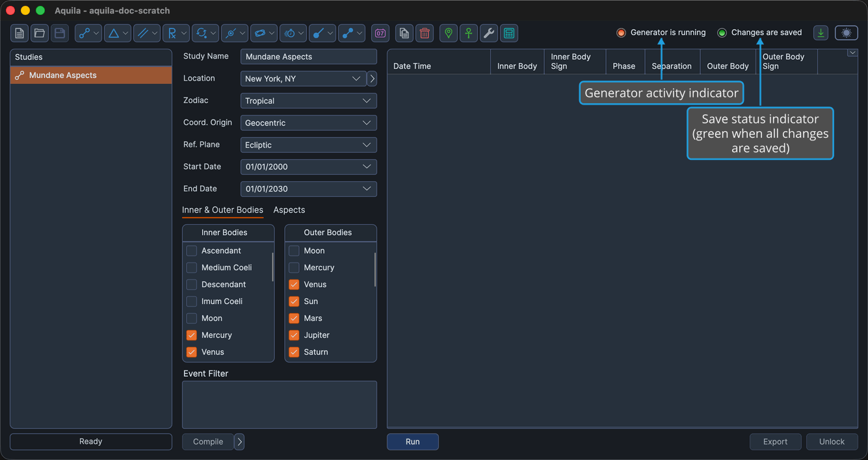Screen dimensions: 868x460
Task: Click the linked-nodes aspect study icon
Action: (84, 33)
